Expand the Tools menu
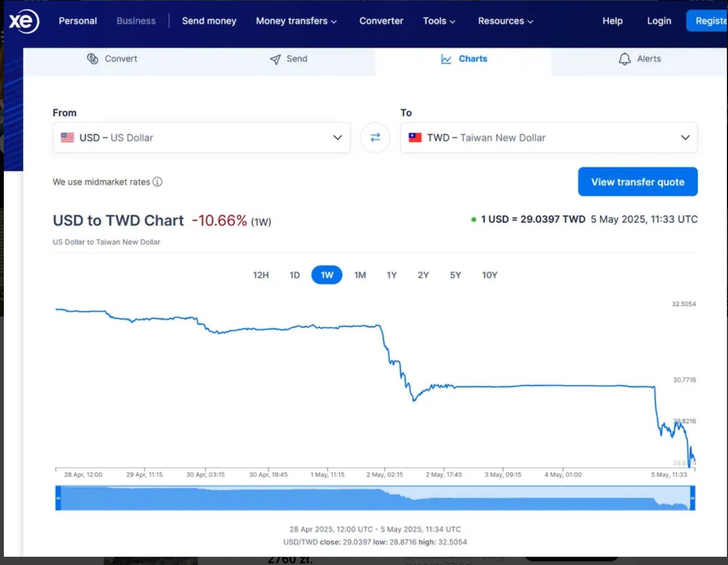 [439, 21]
